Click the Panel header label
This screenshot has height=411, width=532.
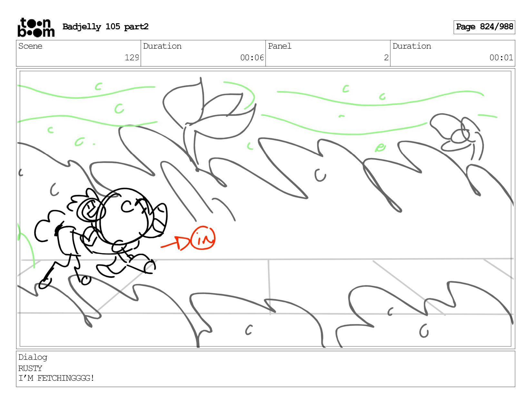point(280,46)
